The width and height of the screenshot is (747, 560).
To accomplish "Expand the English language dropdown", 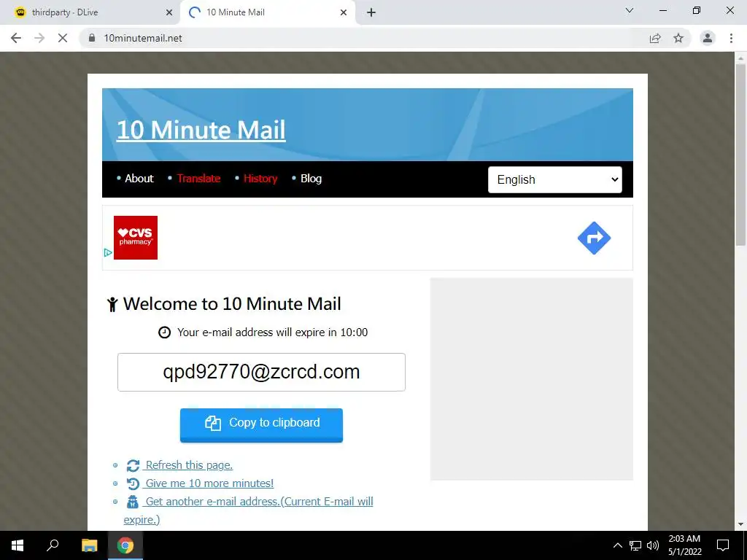I will click(x=555, y=179).
